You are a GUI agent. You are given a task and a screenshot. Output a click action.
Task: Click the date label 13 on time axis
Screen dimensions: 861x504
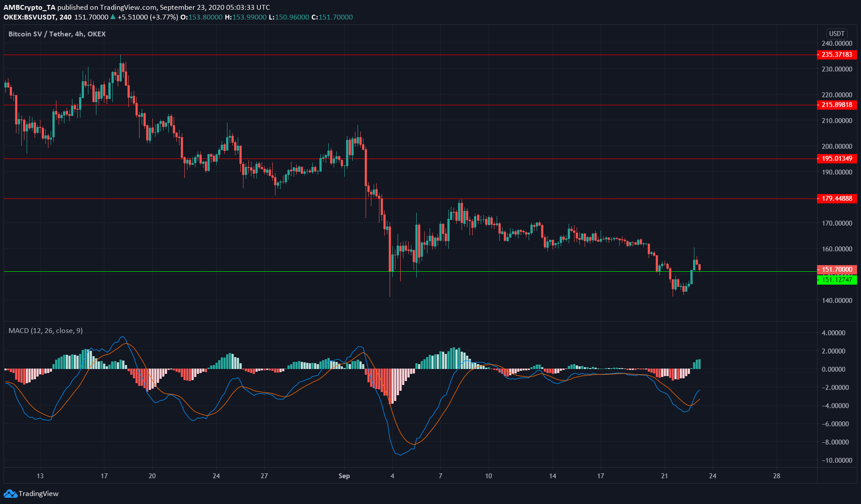[40, 476]
